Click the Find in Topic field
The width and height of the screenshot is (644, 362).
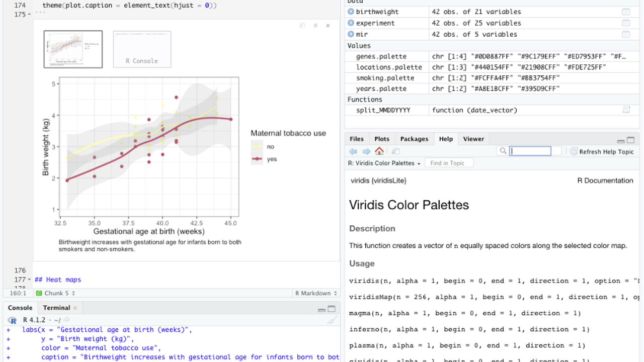coord(449,163)
